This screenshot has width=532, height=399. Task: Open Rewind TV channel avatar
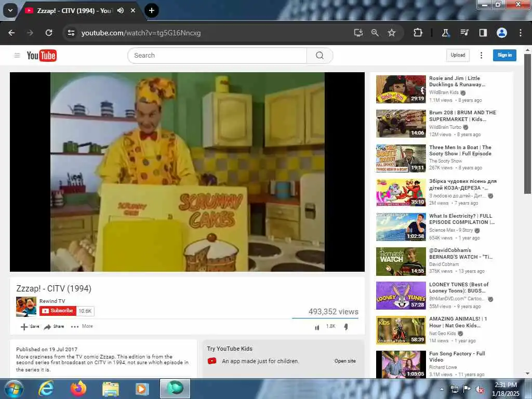(26, 307)
